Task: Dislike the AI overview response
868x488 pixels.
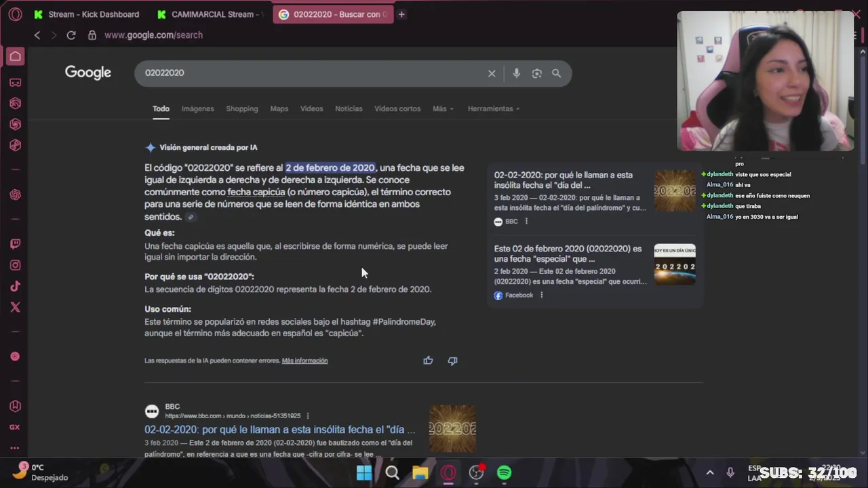Action: (452, 361)
